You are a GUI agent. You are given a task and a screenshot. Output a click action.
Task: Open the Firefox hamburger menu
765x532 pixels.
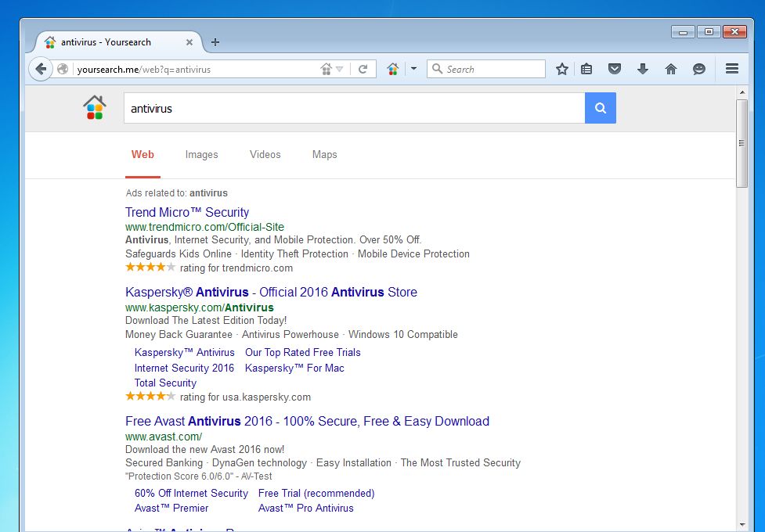(x=732, y=69)
